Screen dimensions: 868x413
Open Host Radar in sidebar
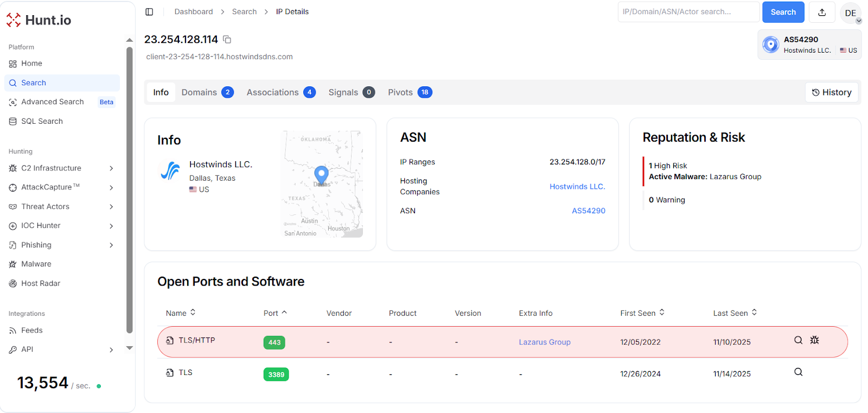(x=41, y=283)
